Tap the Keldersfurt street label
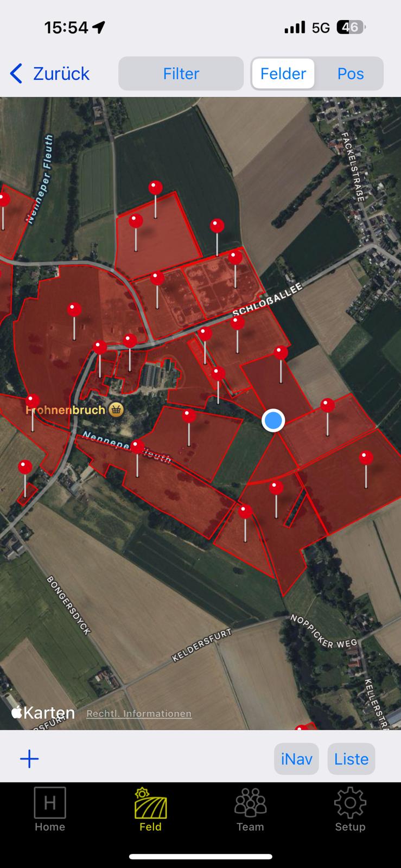 pos(202,645)
